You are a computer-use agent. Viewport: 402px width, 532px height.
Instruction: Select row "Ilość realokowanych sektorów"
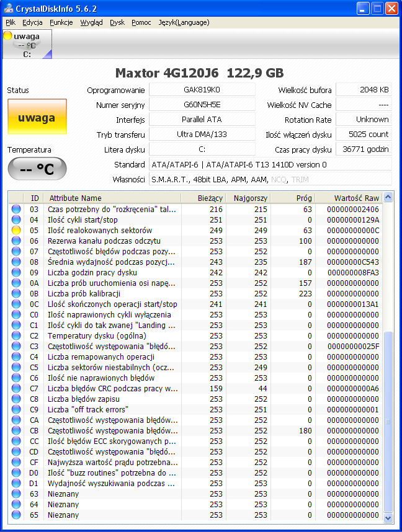[195, 231]
